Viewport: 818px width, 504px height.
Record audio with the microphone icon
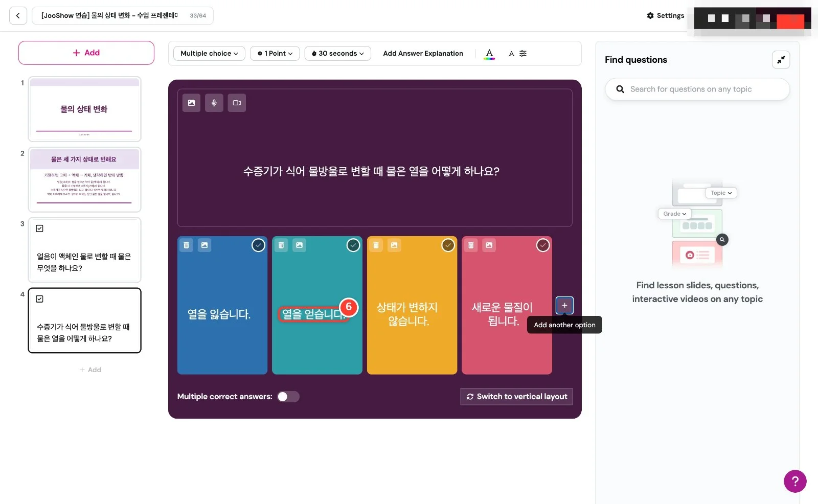(x=214, y=103)
